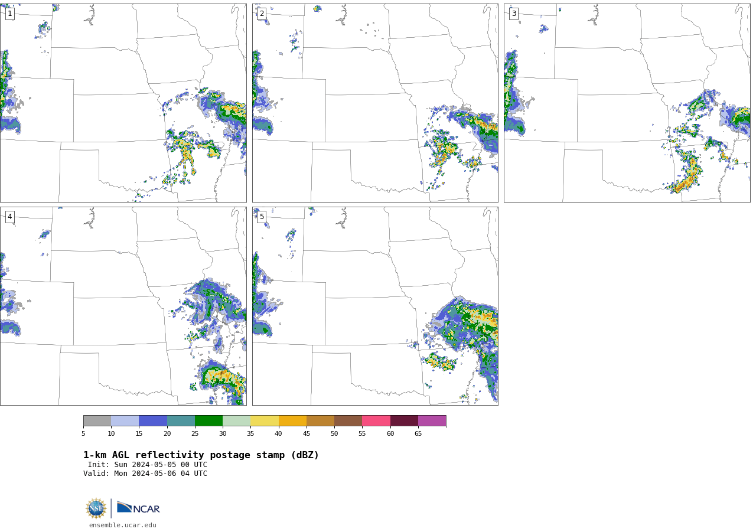This screenshot has height=532, width=756.
Task: Click the panel number 3 label
Action: click(513, 14)
